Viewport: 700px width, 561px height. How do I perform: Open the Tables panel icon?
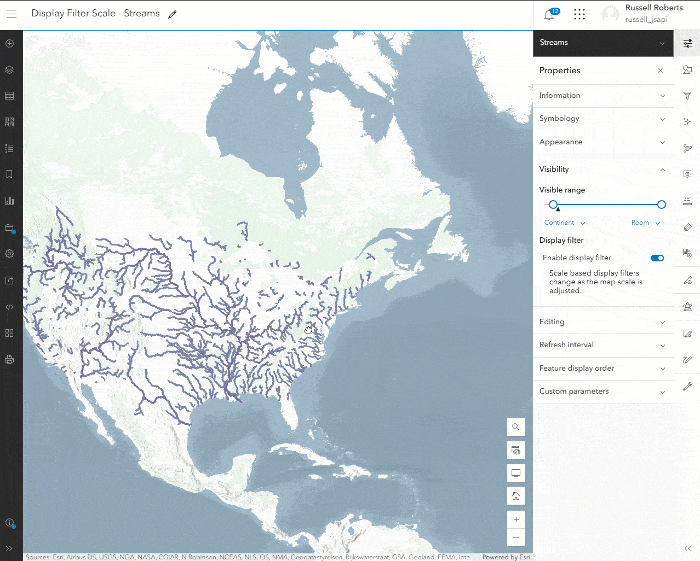point(9,96)
